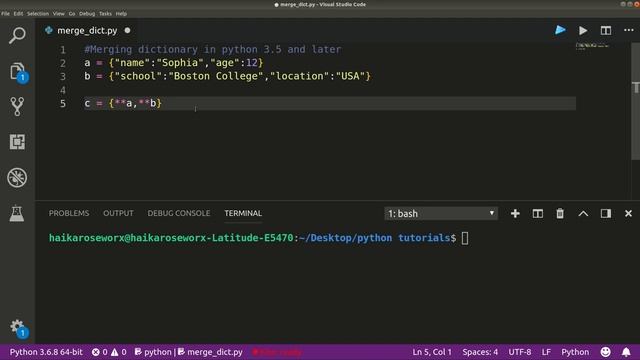The height and width of the screenshot is (360, 640).
Task: Switch to the DEBUG CONSOLE tab
Action: (179, 213)
